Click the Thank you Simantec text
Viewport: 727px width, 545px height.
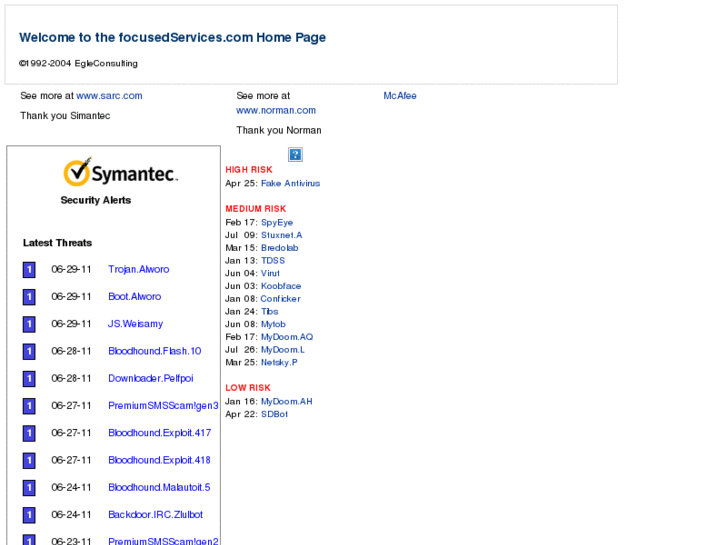click(65, 115)
